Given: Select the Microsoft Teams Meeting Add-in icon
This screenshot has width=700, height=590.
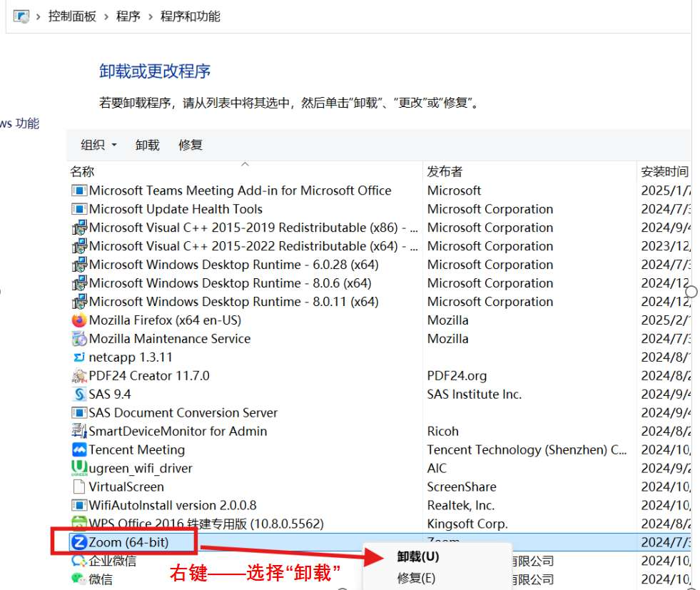Looking at the screenshot, I should [79, 190].
